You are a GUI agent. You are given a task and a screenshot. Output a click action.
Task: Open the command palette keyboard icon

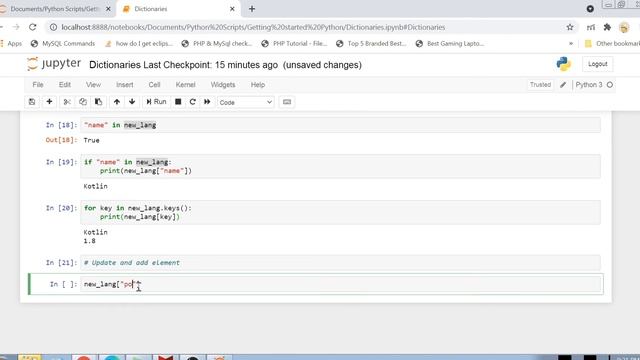point(287,102)
